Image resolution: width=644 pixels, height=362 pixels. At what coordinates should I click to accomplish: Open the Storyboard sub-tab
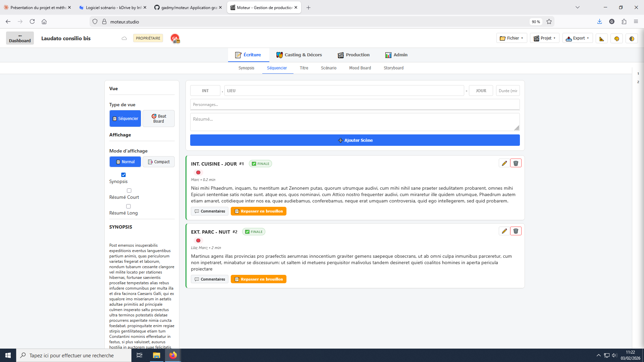tap(393, 68)
